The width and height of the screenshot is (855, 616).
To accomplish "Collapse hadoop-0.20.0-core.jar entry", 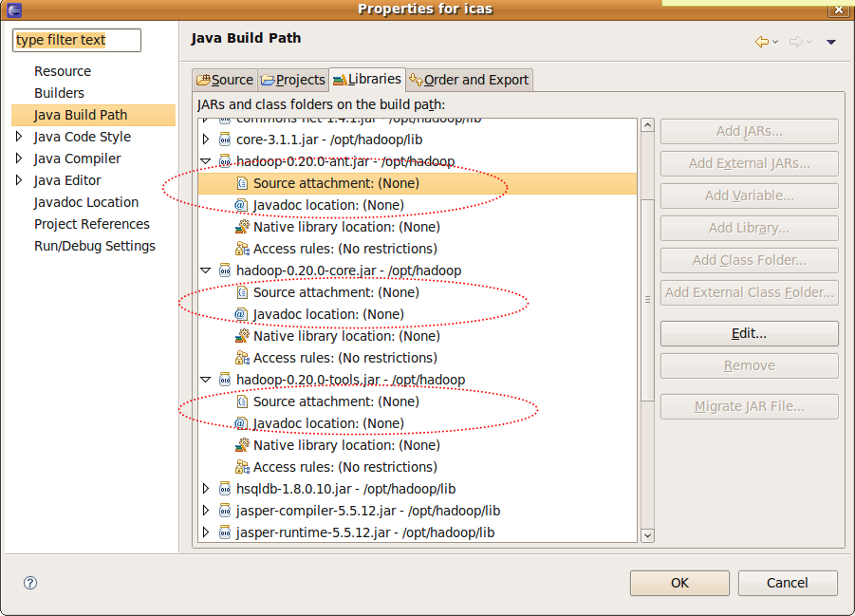I will click(x=206, y=271).
